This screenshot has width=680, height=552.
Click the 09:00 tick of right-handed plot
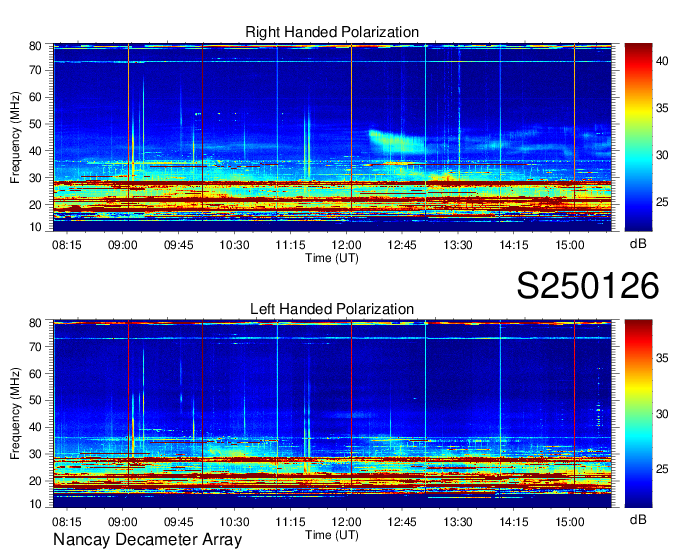(x=123, y=245)
